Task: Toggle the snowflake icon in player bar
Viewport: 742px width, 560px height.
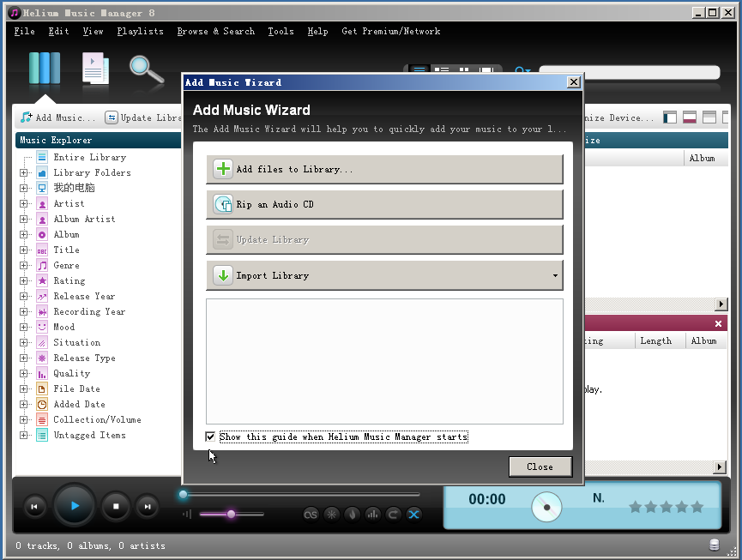Action: (x=332, y=515)
